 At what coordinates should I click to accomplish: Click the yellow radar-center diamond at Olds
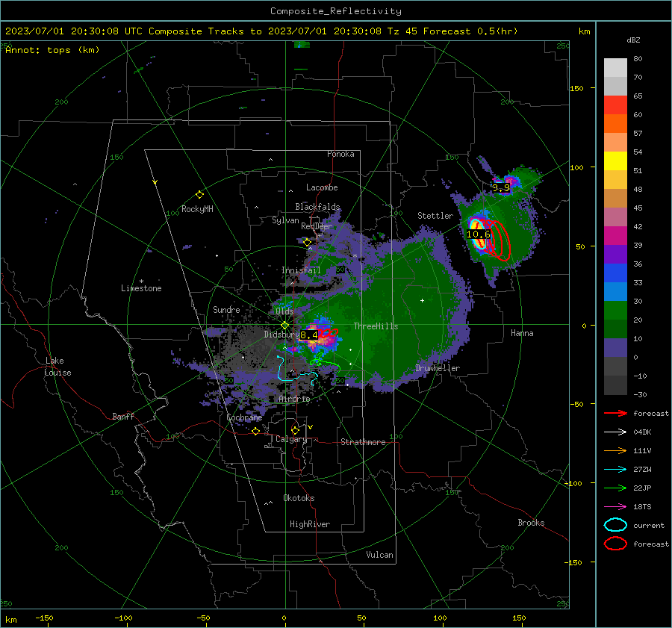[284, 325]
